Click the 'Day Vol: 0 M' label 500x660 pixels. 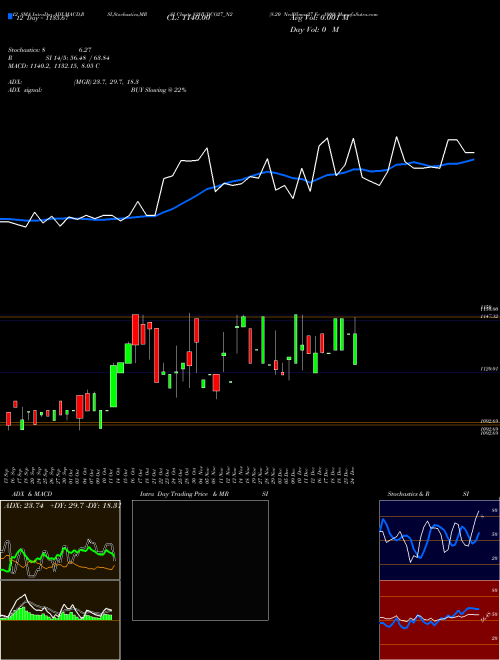click(314, 30)
